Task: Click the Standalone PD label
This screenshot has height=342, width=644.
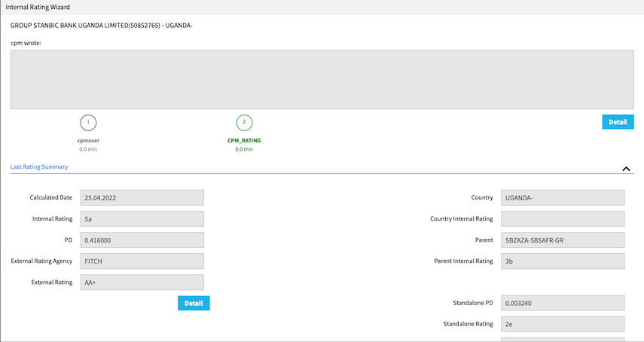Action: pos(473,303)
